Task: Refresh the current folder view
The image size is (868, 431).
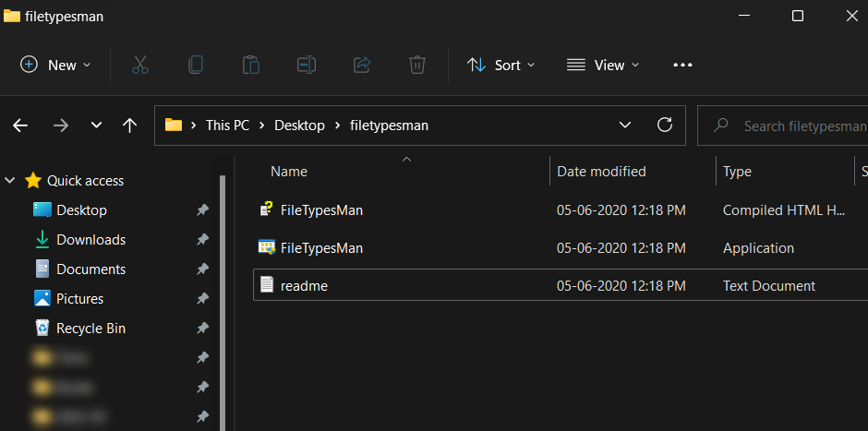Action: pyautogui.click(x=664, y=125)
